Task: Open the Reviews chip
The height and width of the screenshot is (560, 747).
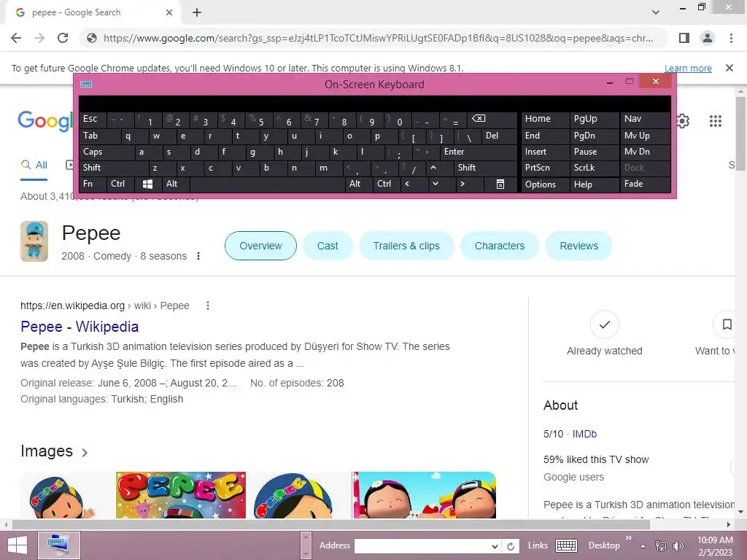Action: coord(578,246)
